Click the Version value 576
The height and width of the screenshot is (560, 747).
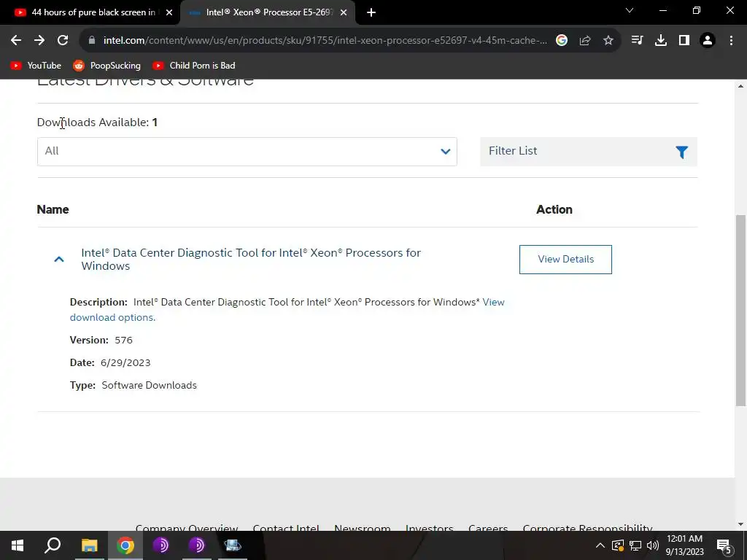click(123, 340)
